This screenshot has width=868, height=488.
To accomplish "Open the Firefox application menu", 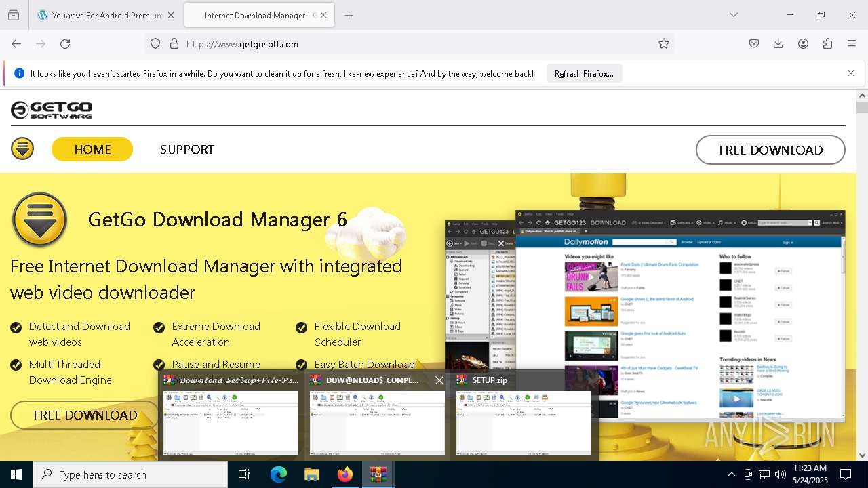I will click(852, 43).
